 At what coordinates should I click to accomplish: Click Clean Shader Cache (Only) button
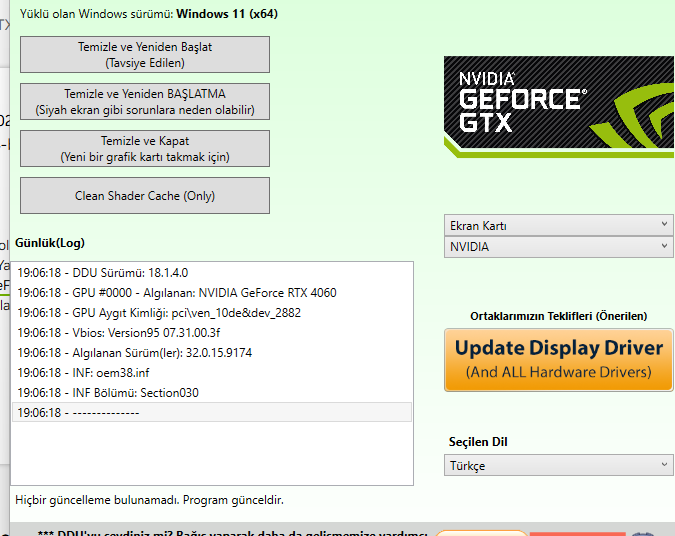tap(145, 195)
